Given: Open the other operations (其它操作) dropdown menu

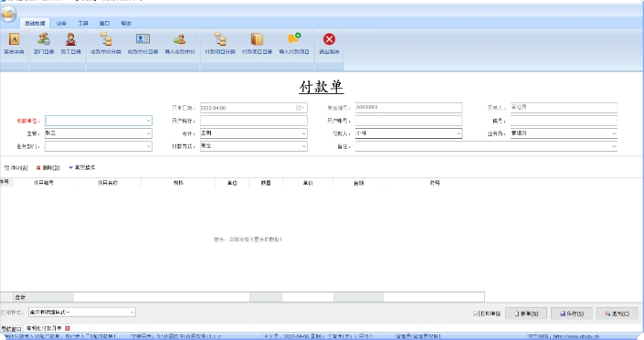Looking at the screenshot, I should pyautogui.click(x=81, y=168).
